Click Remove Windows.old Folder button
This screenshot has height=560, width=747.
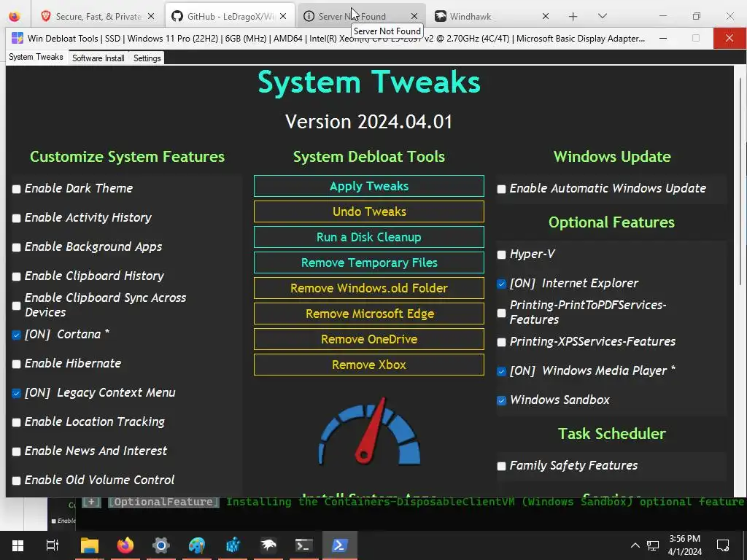pyautogui.click(x=368, y=288)
